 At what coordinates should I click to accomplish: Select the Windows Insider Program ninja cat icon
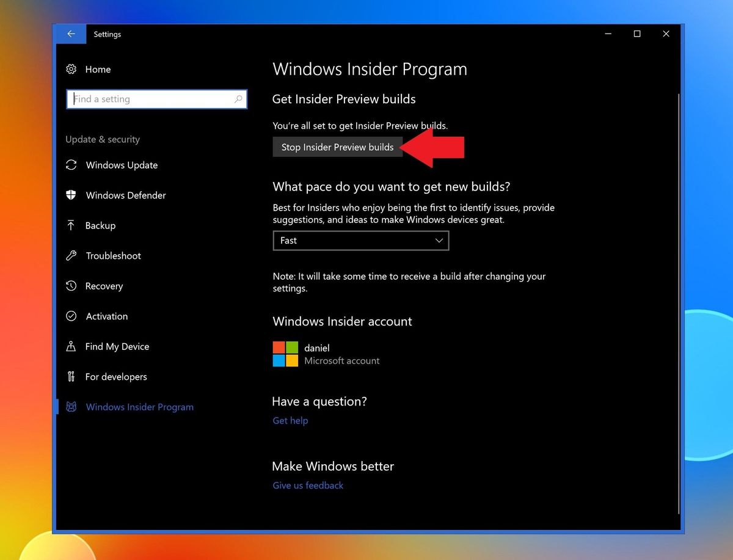coord(71,407)
